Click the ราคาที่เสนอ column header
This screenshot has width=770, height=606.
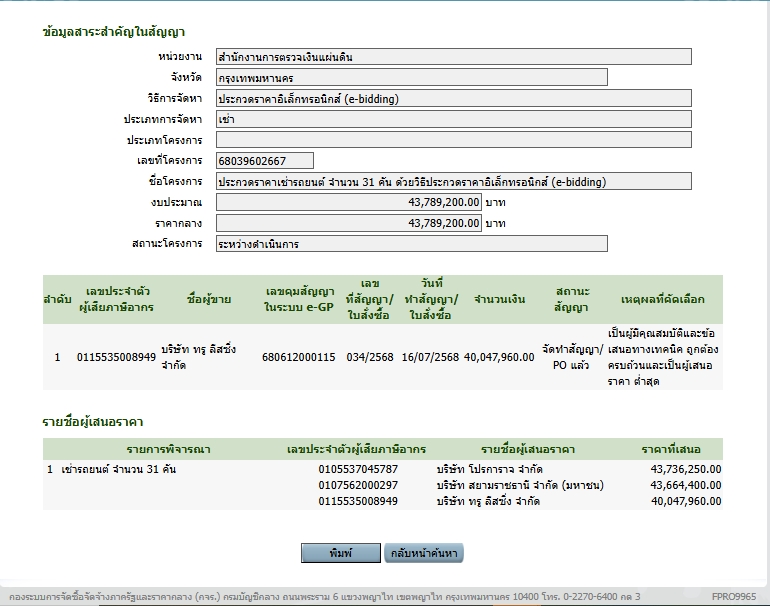click(674, 449)
